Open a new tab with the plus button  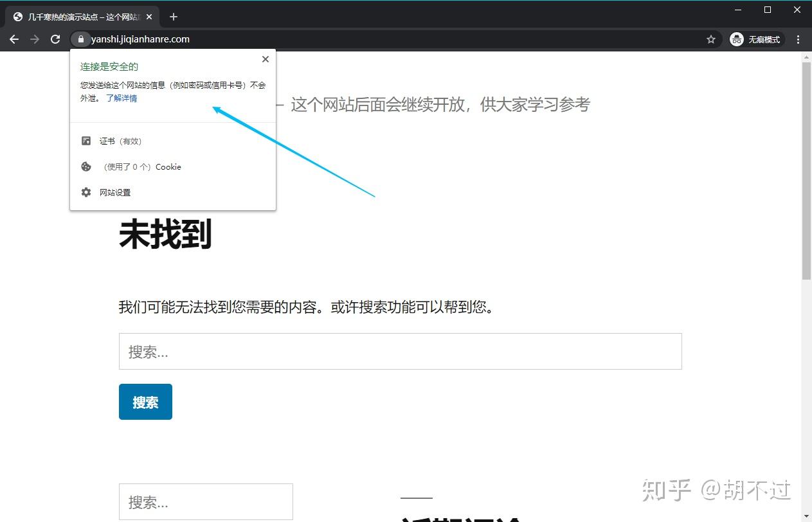pos(173,17)
